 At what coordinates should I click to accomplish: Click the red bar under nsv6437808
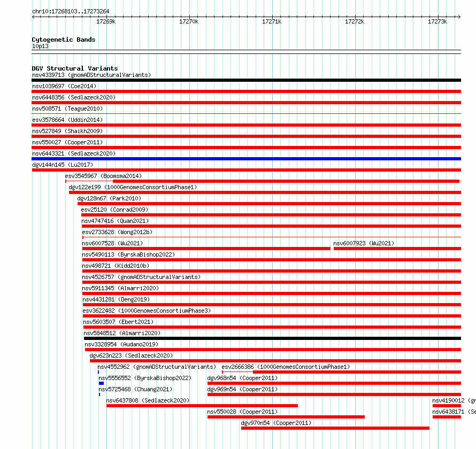pos(202,406)
